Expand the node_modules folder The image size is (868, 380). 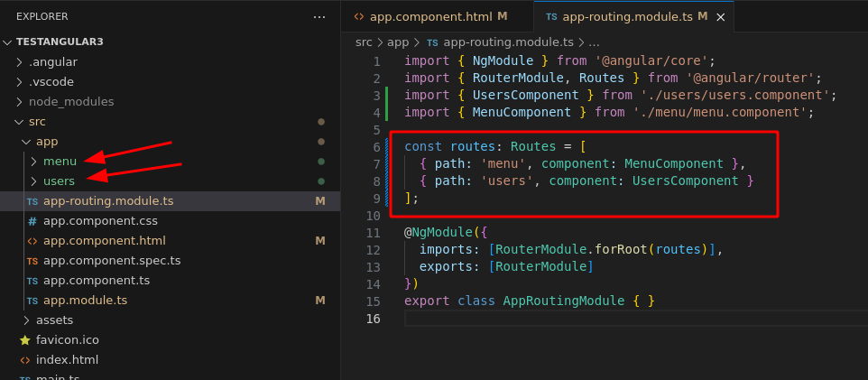20,102
